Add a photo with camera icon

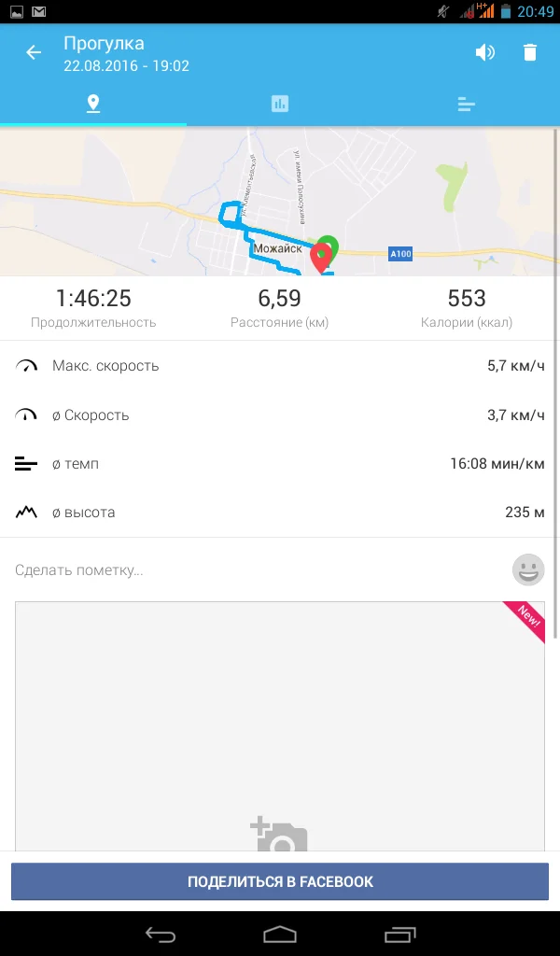[279, 836]
